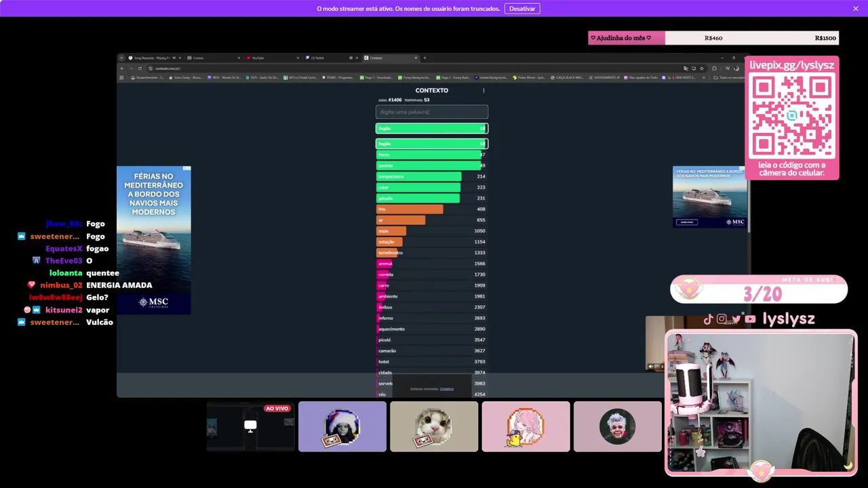Click the browser reload icon
868x488 pixels.
[x=140, y=68]
